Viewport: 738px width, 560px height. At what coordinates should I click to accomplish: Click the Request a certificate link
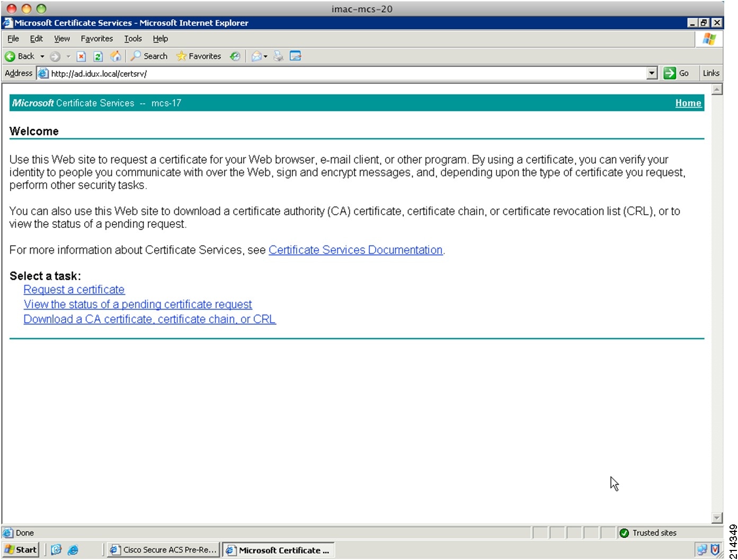(74, 290)
